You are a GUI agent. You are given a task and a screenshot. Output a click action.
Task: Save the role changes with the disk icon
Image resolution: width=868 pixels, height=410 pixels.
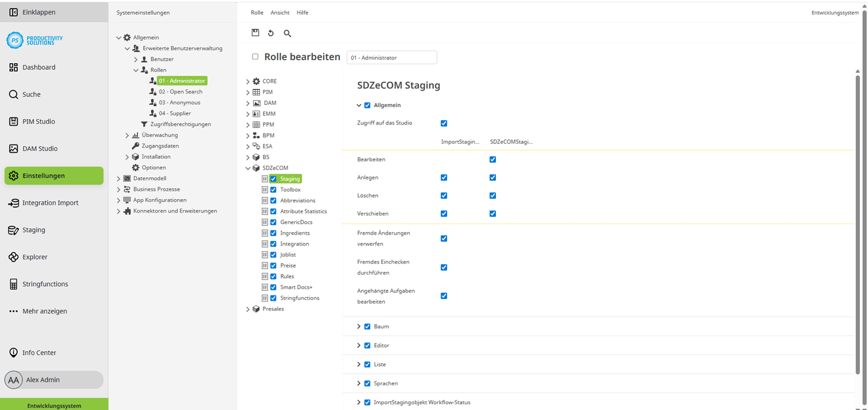coord(255,33)
